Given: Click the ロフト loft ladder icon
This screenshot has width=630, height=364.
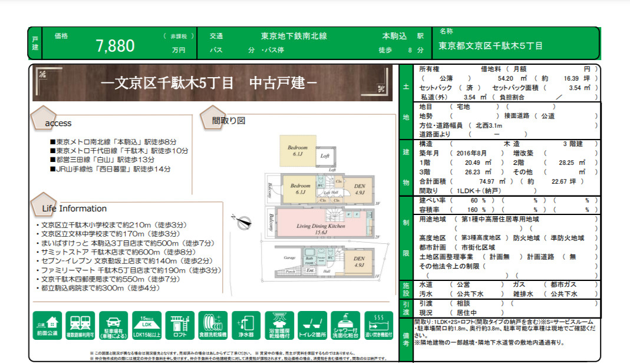Looking at the screenshot, I should point(180,326).
